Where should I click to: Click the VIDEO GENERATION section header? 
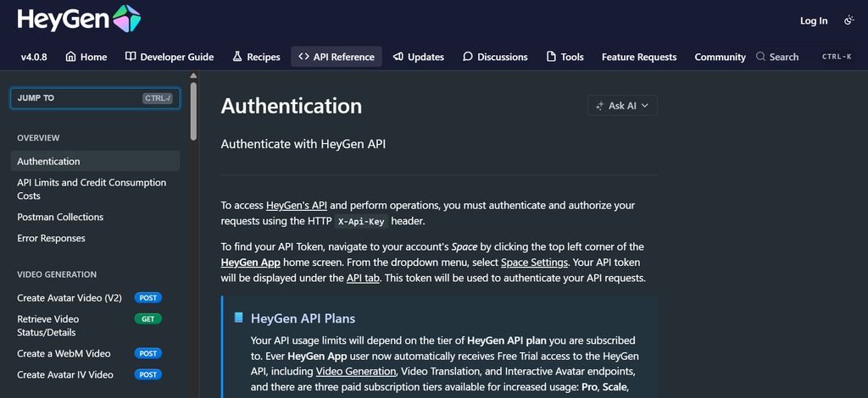point(57,274)
